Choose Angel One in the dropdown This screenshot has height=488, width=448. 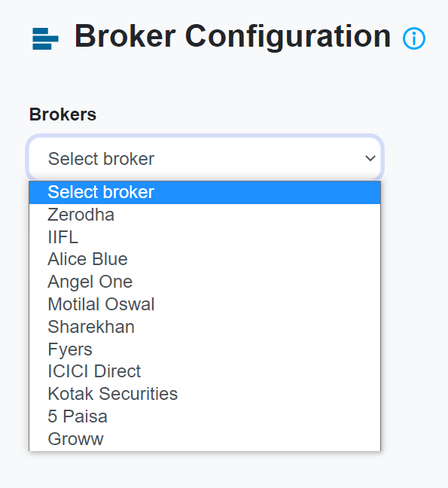(205, 282)
